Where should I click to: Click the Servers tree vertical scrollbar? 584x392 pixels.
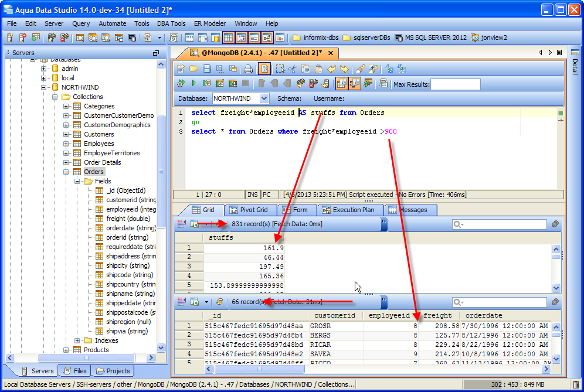[161, 171]
